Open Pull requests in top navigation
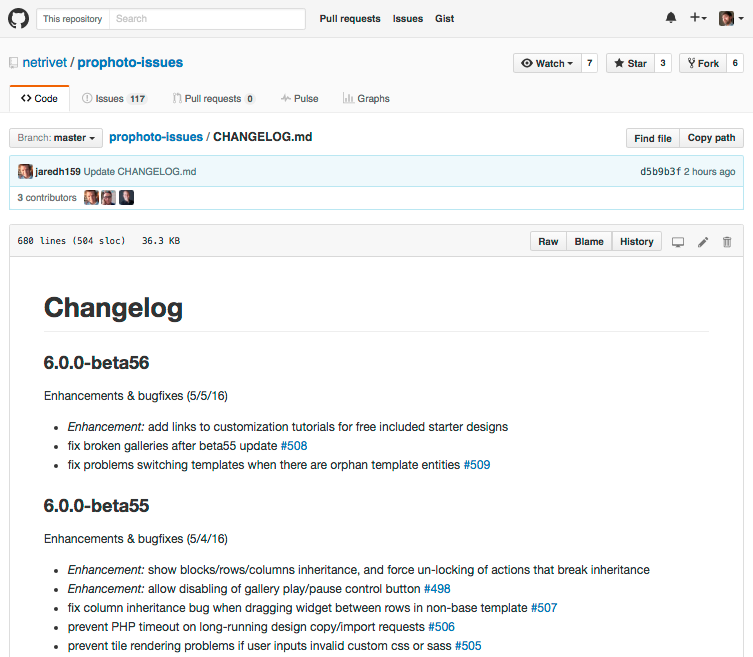Image resolution: width=753 pixels, height=657 pixels. (x=350, y=19)
